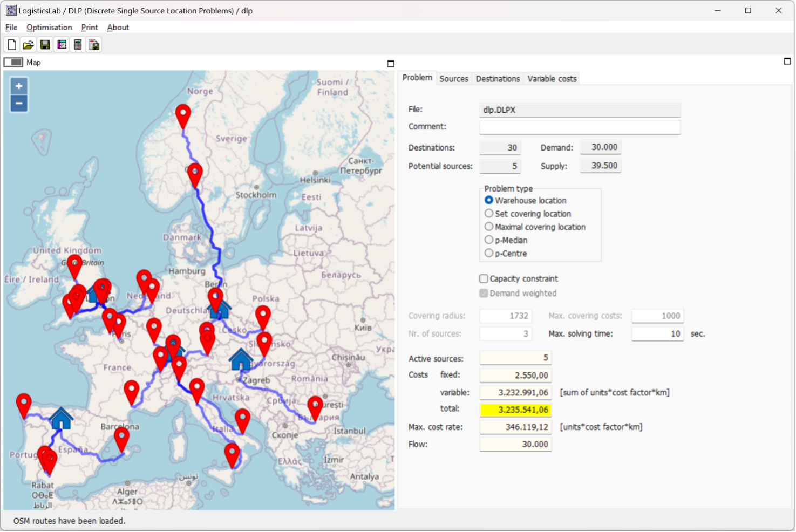796x532 pixels.
Task: Enable the Capacity constraint checkbox
Action: pyautogui.click(x=484, y=278)
